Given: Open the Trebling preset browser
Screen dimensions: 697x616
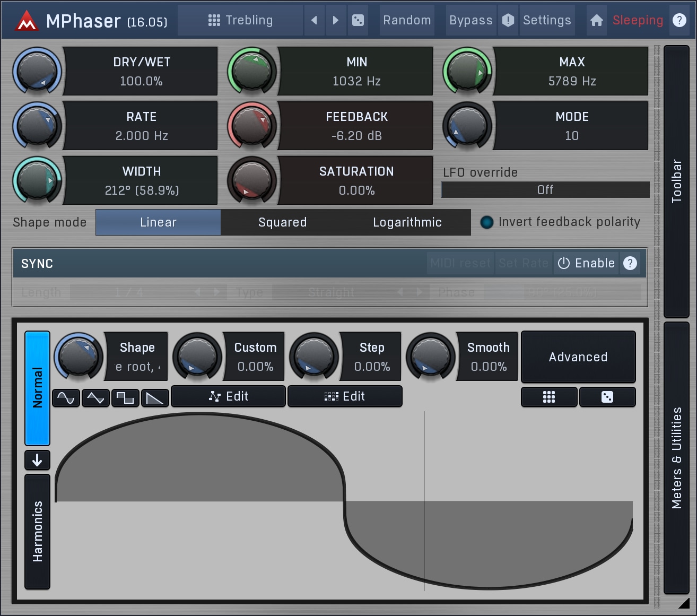Looking at the screenshot, I should (x=240, y=20).
